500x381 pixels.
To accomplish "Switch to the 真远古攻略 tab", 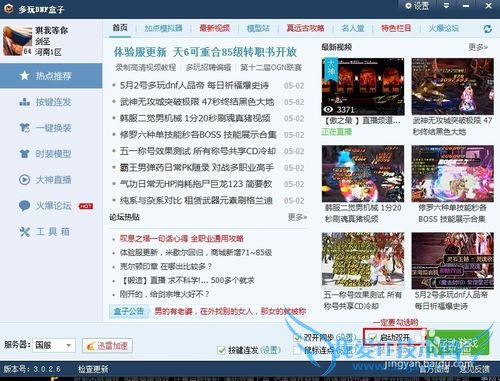I will 305,28.
